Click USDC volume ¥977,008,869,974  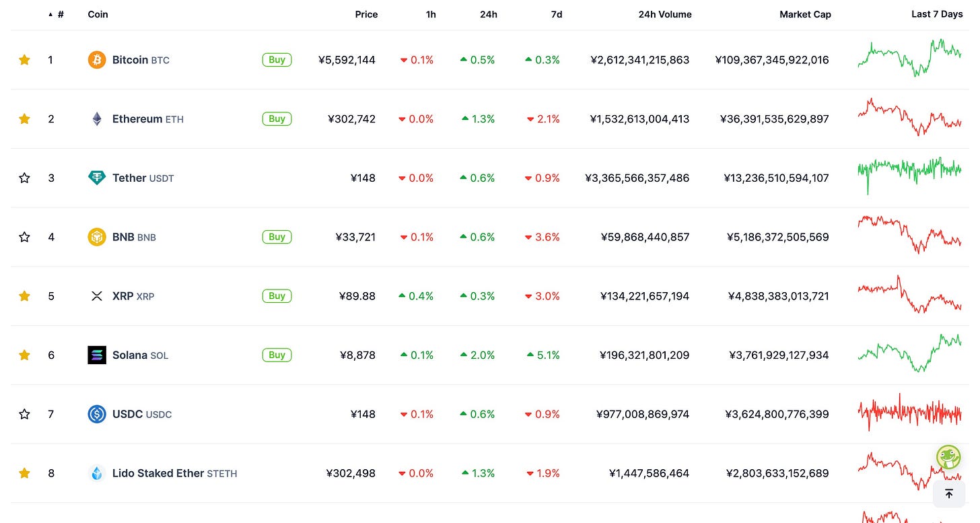643,414
